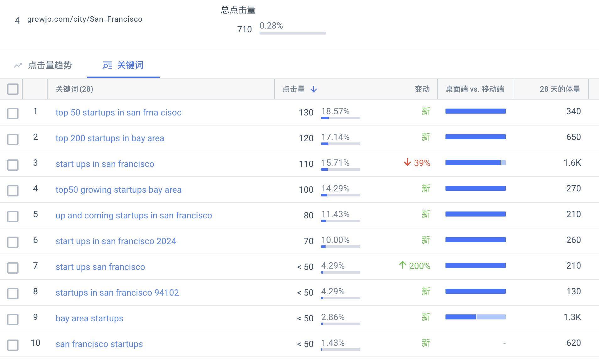Click the red down arrow at 39%
Viewport: 599px width, 364px height.
coord(407,162)
